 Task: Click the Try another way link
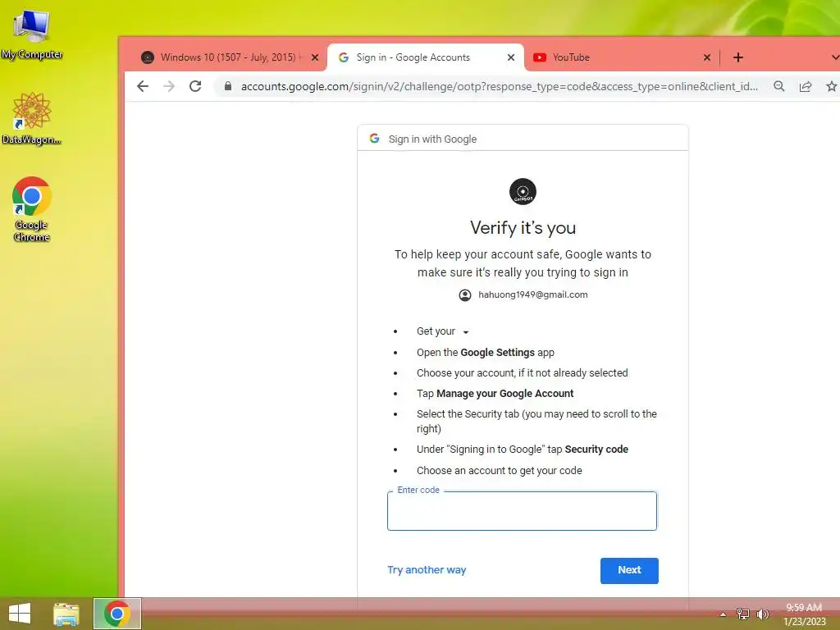point(427,570)
